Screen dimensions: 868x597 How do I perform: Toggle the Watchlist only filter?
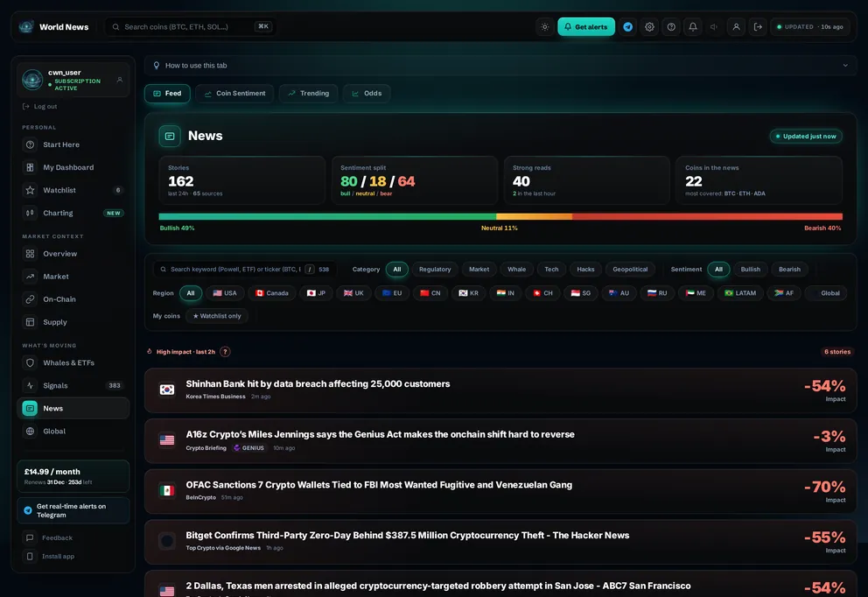[217, 316]
